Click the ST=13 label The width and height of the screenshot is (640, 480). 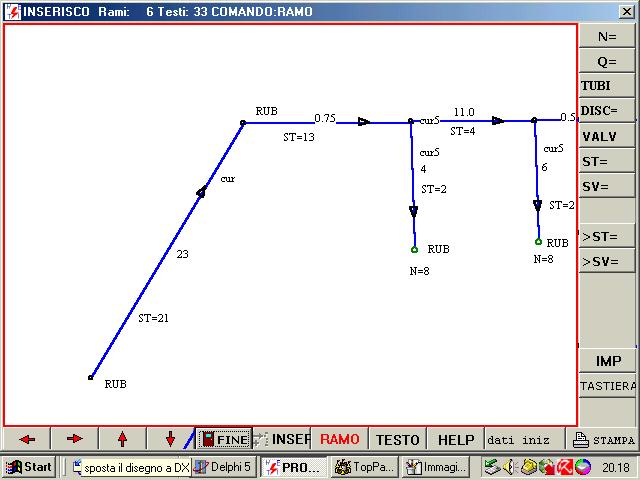coord(299,137)
